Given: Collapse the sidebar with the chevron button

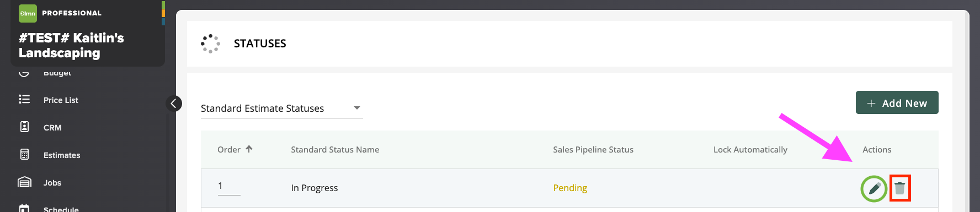Looking at the screenshot, I should pyautogui.click(x=174, y=104).
